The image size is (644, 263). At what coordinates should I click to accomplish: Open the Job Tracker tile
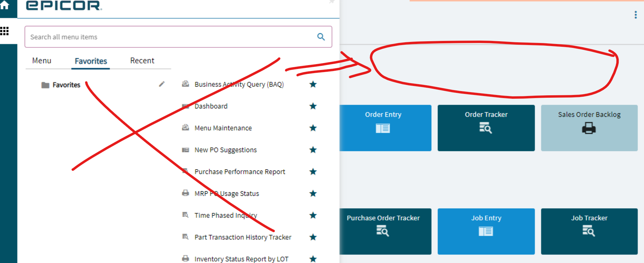pyautogui.click(x=589, y=231)
